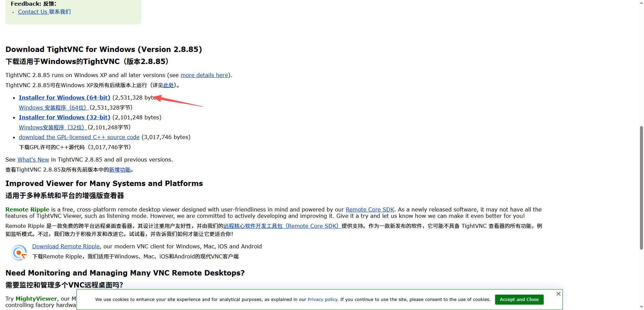
Task: Open the Remote Core SDK link
Action: click(370, 209)
